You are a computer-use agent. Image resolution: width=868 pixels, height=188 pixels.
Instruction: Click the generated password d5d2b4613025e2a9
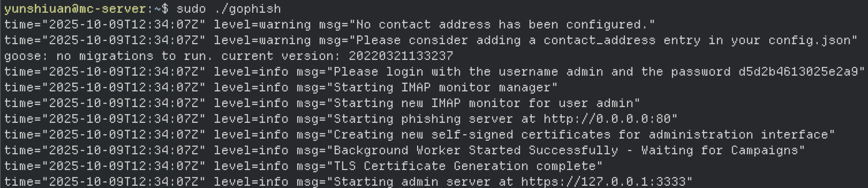tap(798, 72)
